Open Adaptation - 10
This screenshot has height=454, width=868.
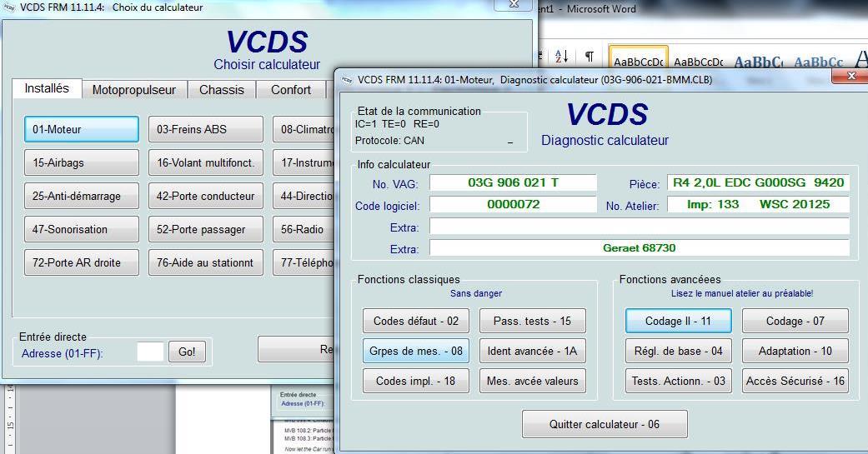[x=795, y=352]
